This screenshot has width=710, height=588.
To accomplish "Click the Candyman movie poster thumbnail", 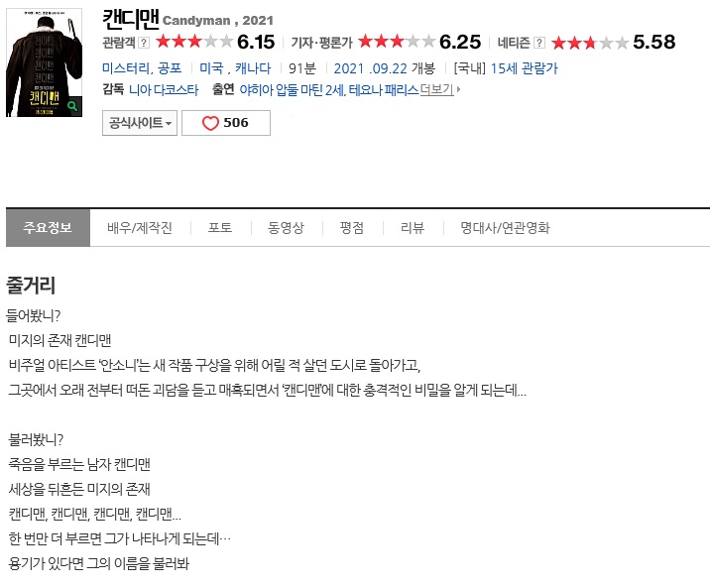I will (x=44, y=62).
